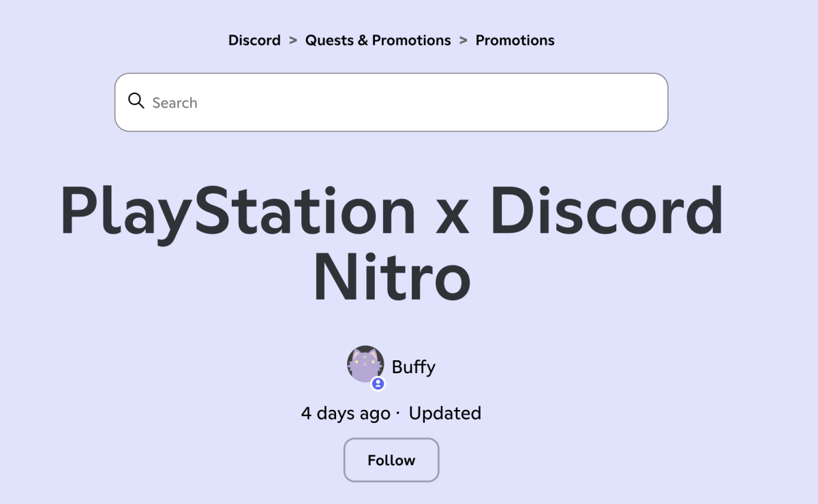
Task: Navigate to the Discord breadcrumb link
Action: (254, 40)
